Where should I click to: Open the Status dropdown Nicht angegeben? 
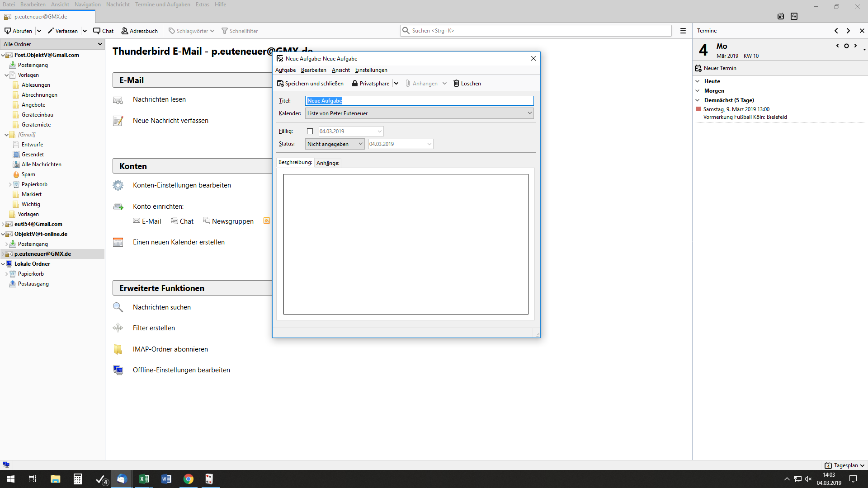pos(335,144)
